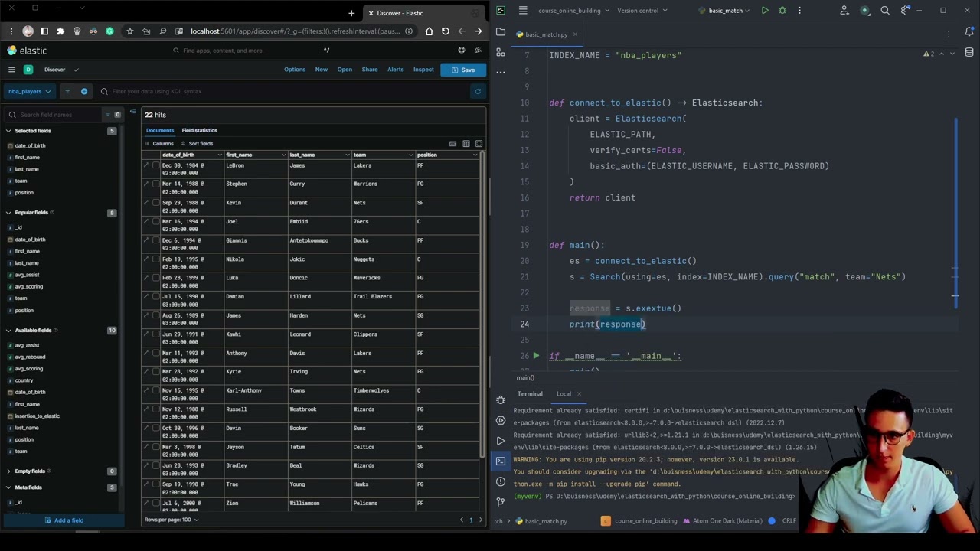980x551 pixels.
Task: Collapse Available fields section
Action: 8,331
